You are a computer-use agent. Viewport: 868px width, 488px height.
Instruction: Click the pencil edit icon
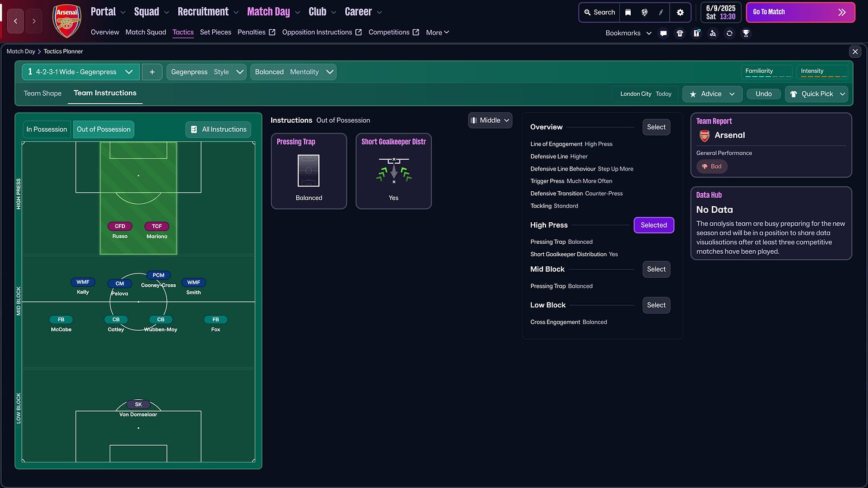(x=661, y=12)
